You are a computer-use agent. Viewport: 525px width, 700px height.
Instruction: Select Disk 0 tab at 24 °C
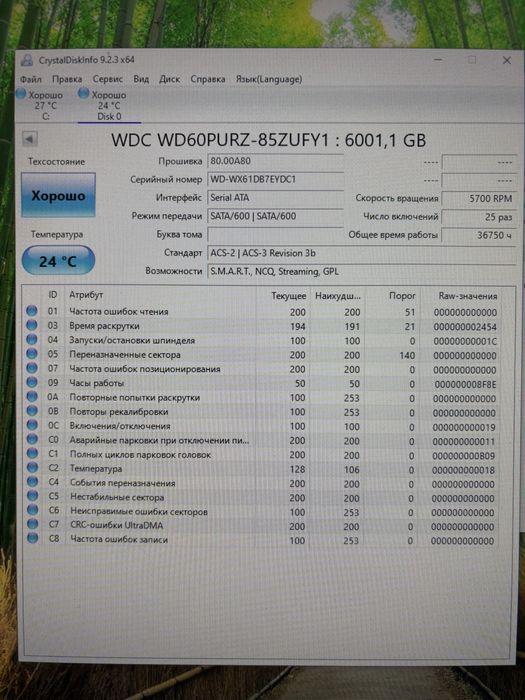tap(107, 105)
